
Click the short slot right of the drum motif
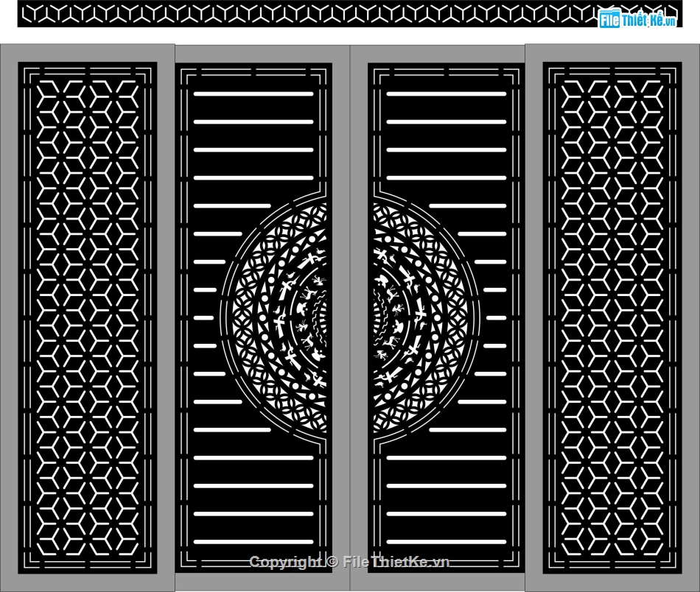(496, 317)
